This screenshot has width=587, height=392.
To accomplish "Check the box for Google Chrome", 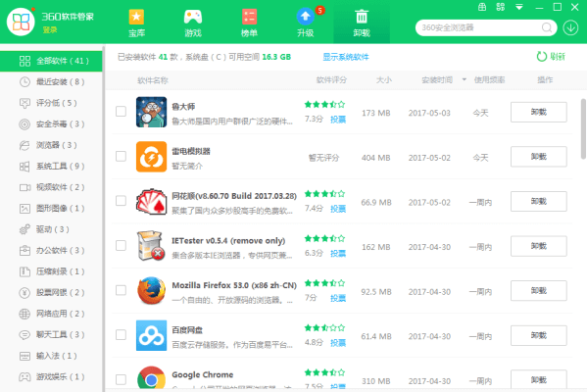I will pyautogui.click(x=121, y=379).
